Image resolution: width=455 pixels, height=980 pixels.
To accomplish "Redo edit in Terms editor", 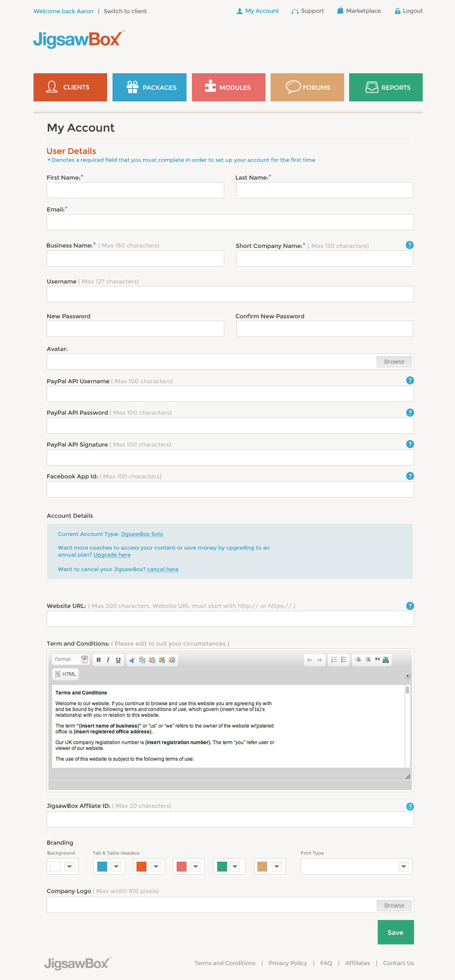I will (319, 660).
